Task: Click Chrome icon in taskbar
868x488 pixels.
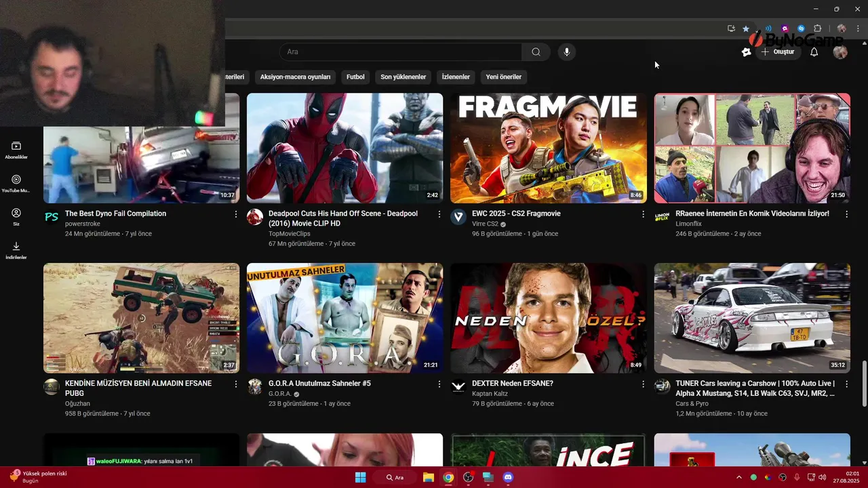Action: point(448,477)
